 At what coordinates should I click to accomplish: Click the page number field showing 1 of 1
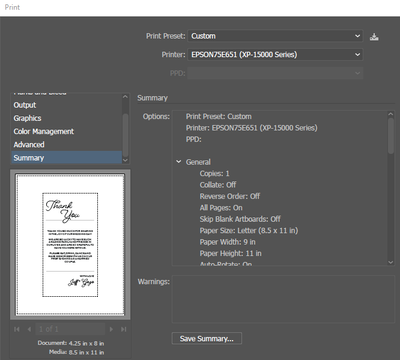click(70, 329)
